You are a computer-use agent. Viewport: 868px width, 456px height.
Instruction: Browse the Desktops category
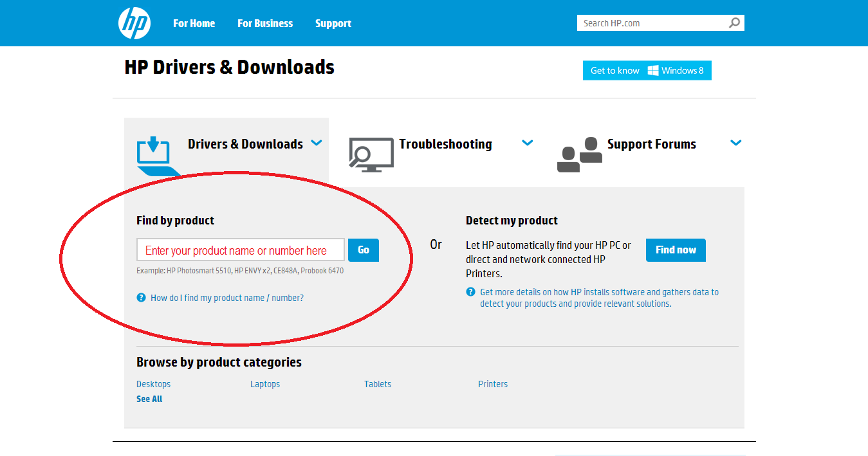tap(154, 384)
